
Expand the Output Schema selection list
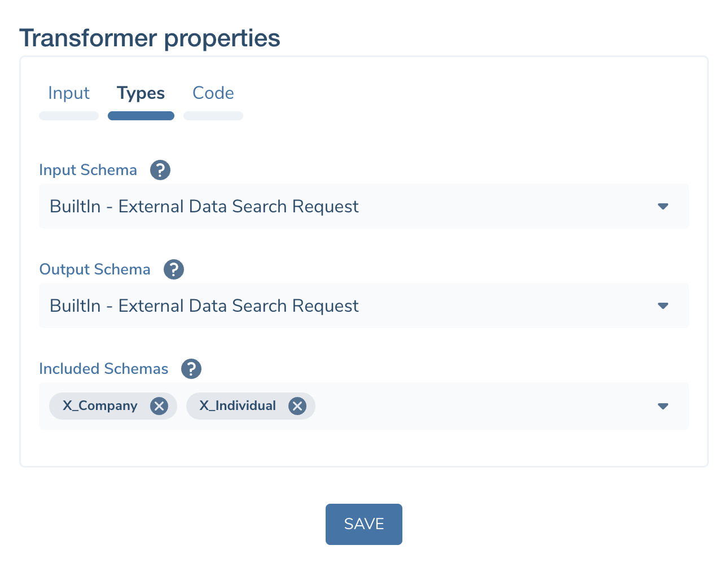(663, 306)
